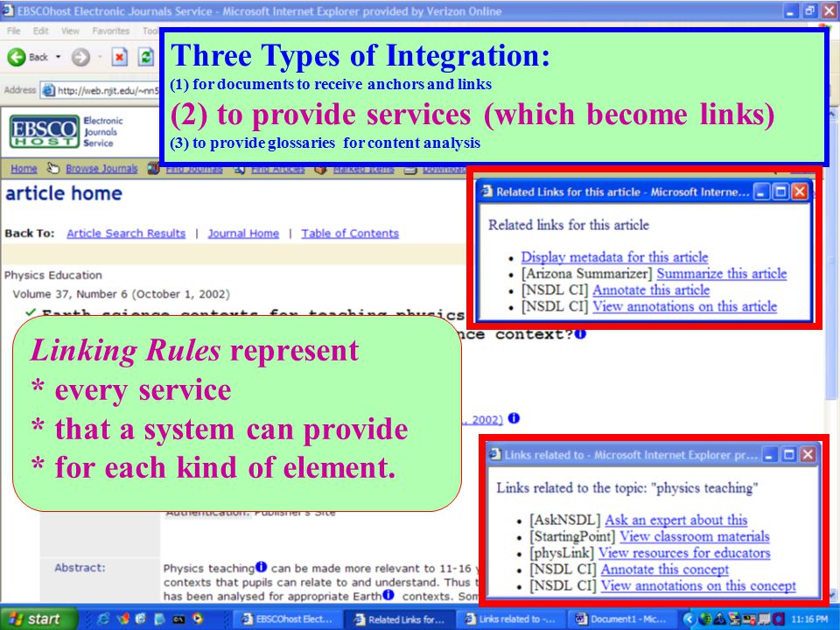Open the Table of Contents link
The width and height of the screenshot is (840, 630).
click(x=350, y=233)
